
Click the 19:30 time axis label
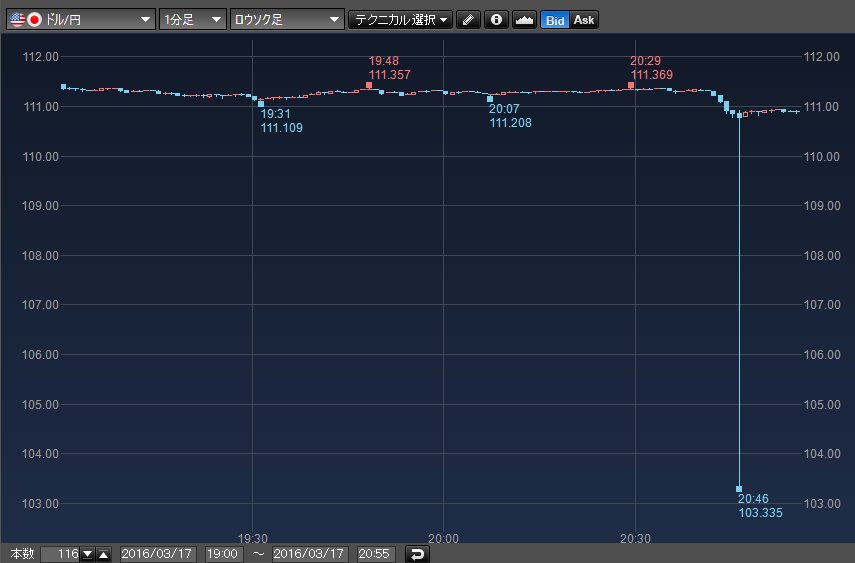[252, 538]
